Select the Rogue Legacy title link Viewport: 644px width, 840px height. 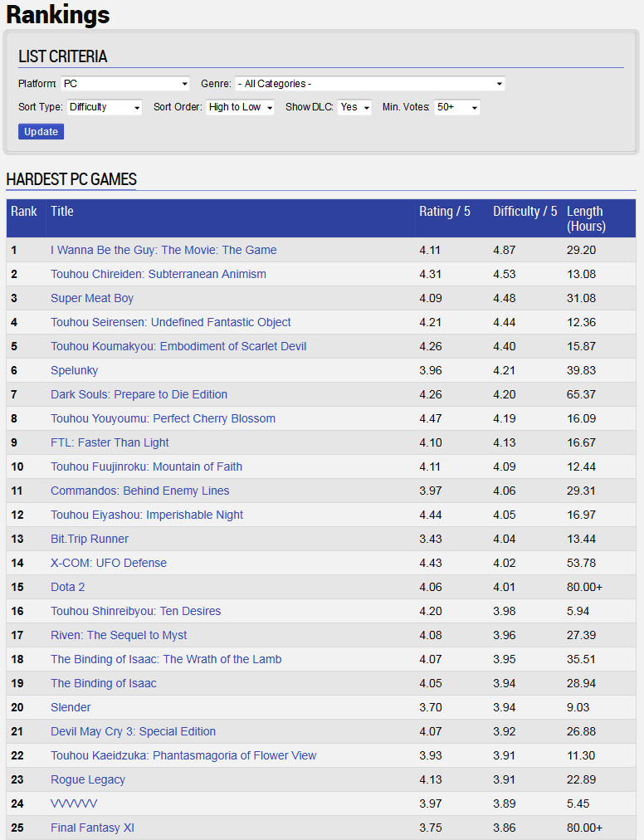click(x=88, y=779)
